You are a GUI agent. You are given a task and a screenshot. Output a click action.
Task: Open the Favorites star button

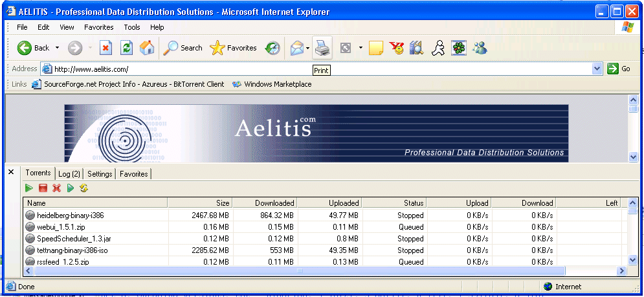[x=233, y=48]
